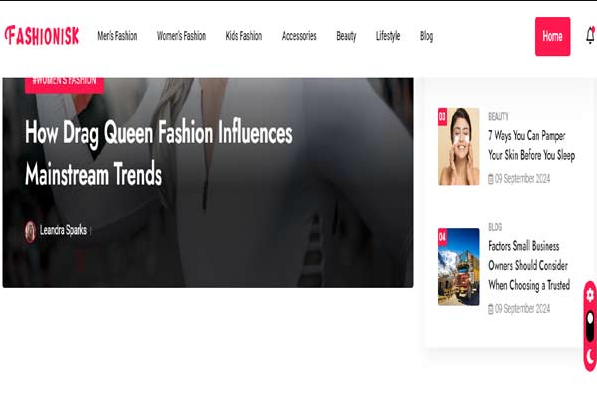Open the Accessories menu item
The height and width of the screenshot is (398, 597).
(x=299, y=36)
